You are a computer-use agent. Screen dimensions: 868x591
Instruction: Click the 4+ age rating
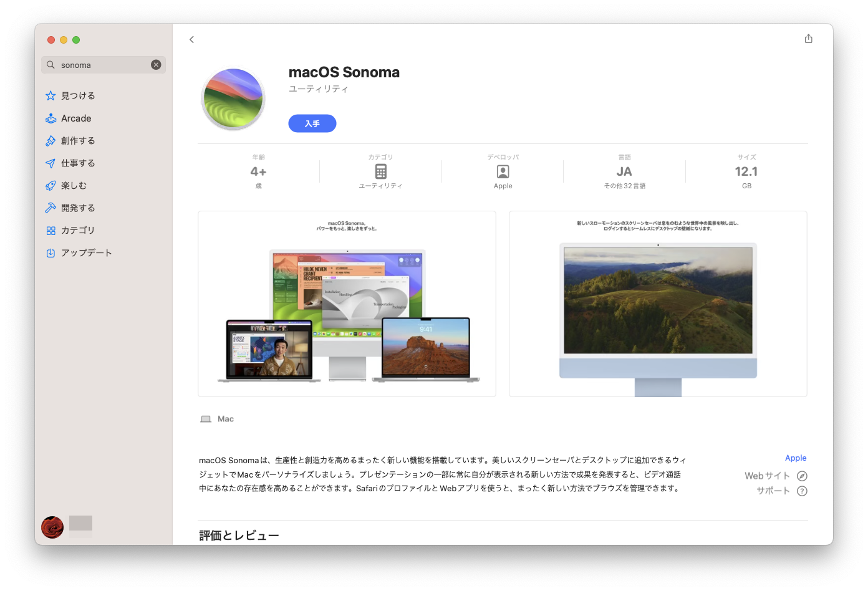(x=258, y=171)
